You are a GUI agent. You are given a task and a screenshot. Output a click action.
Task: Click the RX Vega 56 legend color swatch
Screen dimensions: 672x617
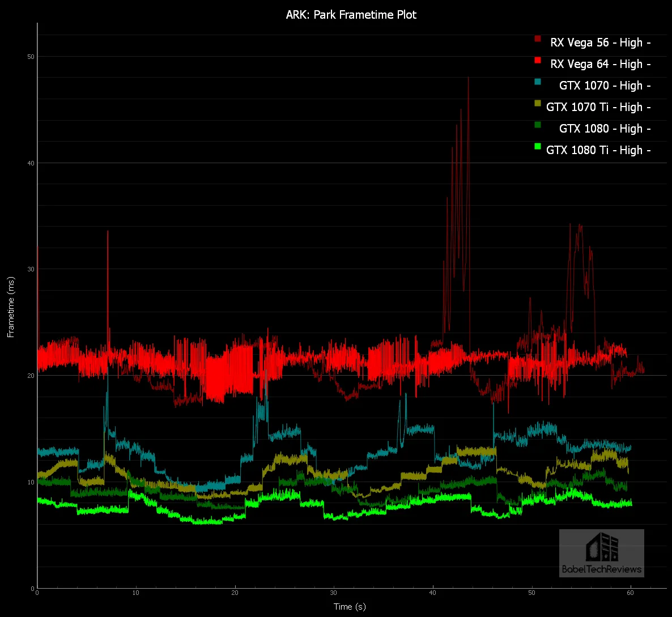tap(537, 39)
